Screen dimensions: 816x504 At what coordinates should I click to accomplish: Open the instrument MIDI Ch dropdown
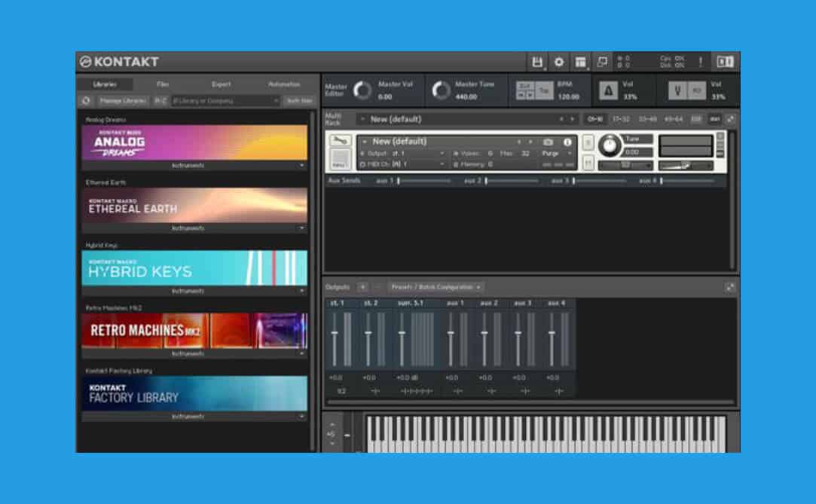click(402, 164)
